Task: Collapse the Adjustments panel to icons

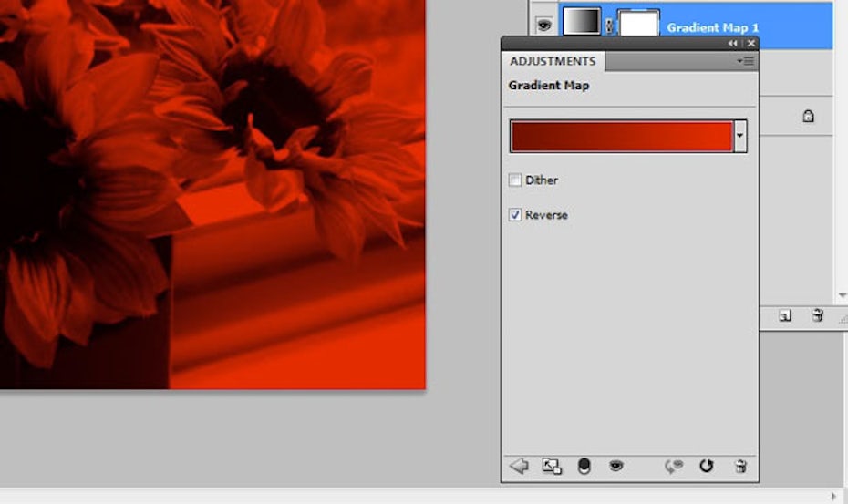Action: click(x=733, y=43)
